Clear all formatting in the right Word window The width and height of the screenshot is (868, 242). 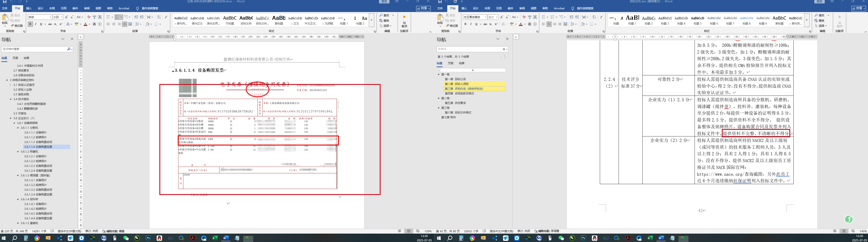pyautogui.click(x=524, y=17)
